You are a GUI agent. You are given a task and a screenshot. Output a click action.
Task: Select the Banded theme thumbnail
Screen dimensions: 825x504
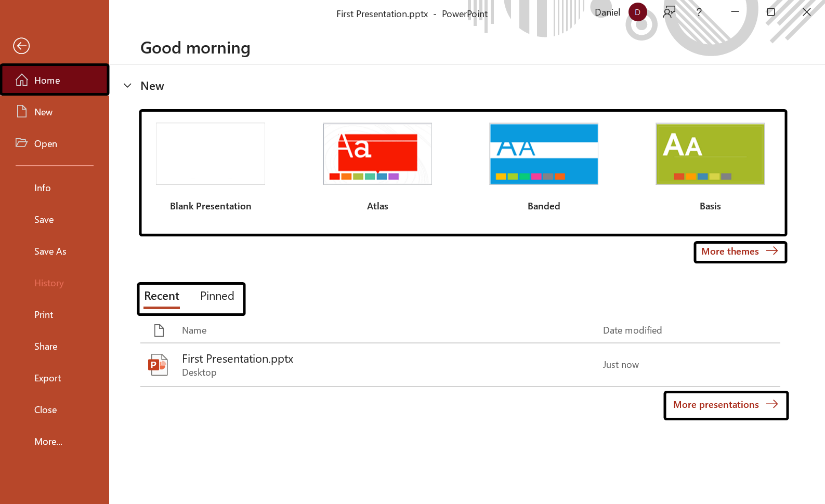544,154
